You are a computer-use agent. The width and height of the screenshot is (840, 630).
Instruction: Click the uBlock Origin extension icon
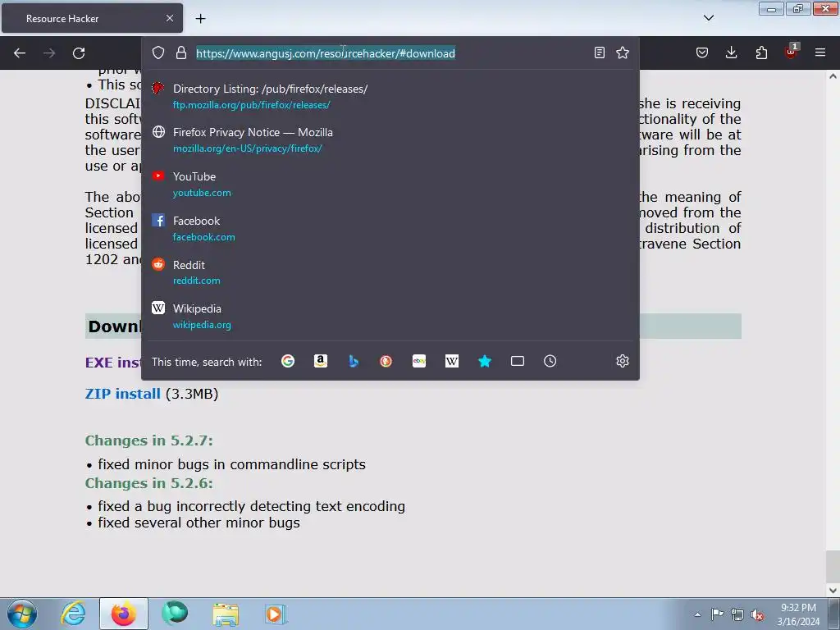[792, 52]
